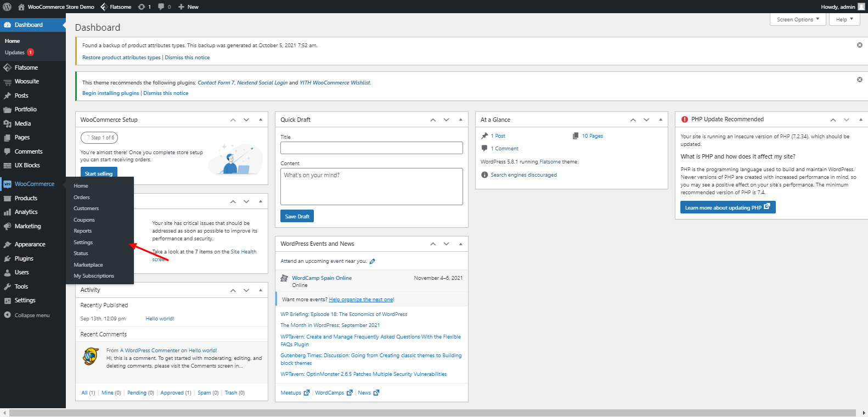
Task: Click the Appearance brush icon
Action: coord(8,244)
